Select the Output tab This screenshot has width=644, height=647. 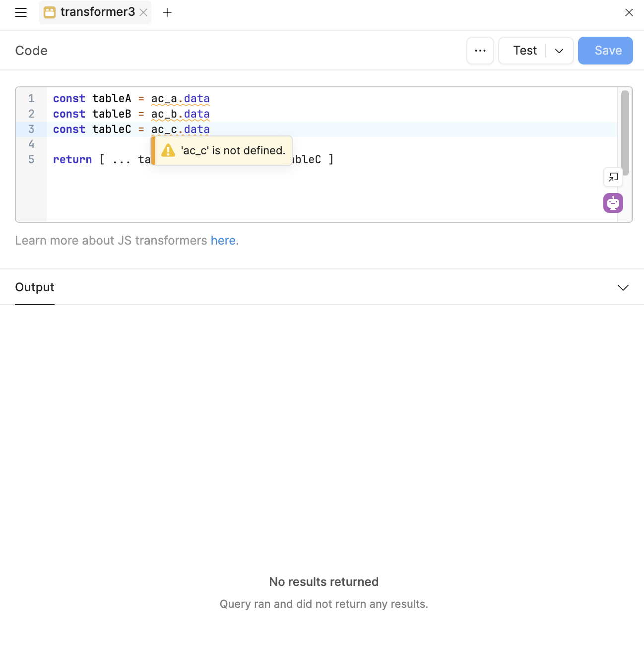(35, 287)
